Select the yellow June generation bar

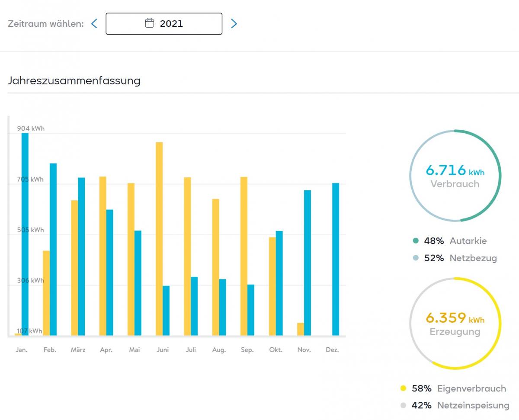coord(159,239)
